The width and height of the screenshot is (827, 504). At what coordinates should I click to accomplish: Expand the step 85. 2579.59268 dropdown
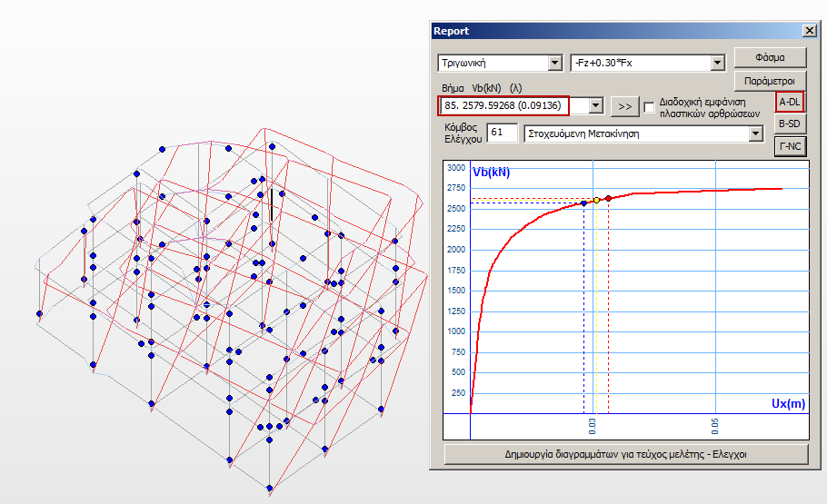pos(595,105)
